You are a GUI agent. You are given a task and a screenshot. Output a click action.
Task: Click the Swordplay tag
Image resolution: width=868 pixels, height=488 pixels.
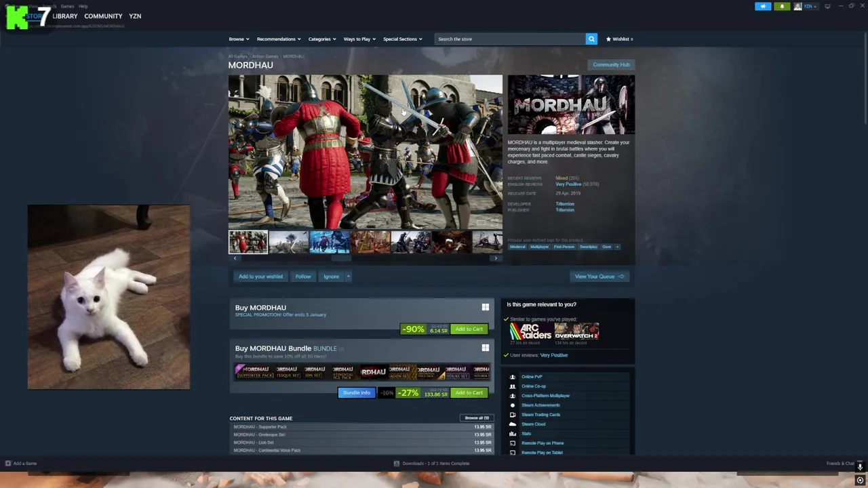pyautogui.click(x=588, y=247)
